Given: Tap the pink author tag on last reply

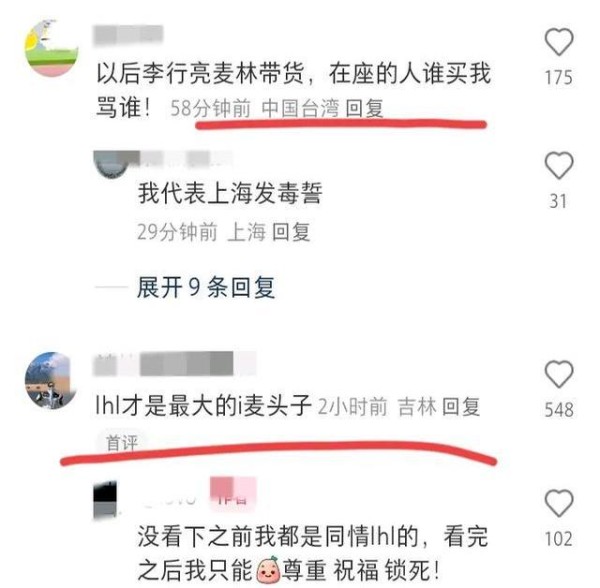Looking at the screenshot, I should coord(233,494).
